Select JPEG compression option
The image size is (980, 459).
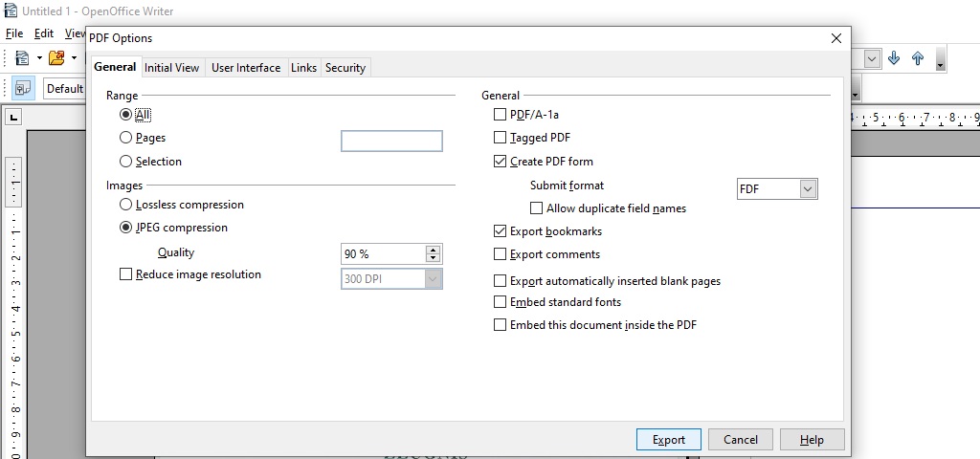click(x=125, y=228)
